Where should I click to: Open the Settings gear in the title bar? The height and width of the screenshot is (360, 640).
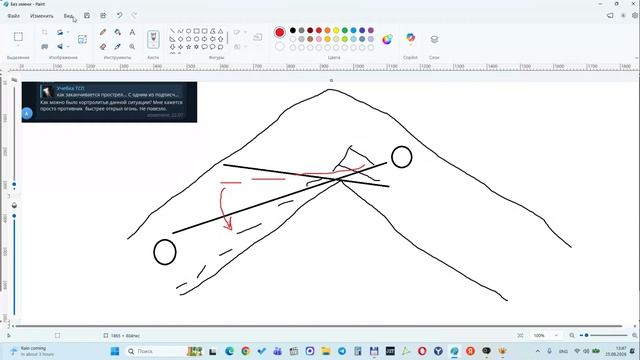(635, 16)
